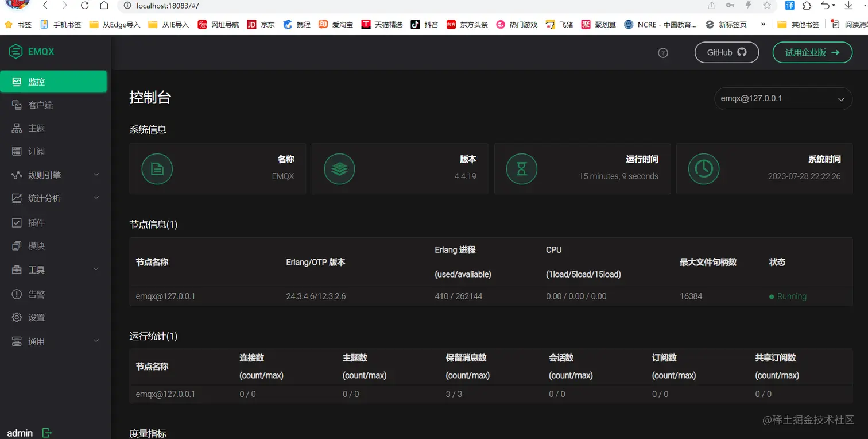Image resolution: width=868 pixels, height=439 pixels.
Task: Reload the page with the refresh icon
Action: [84, 5]
